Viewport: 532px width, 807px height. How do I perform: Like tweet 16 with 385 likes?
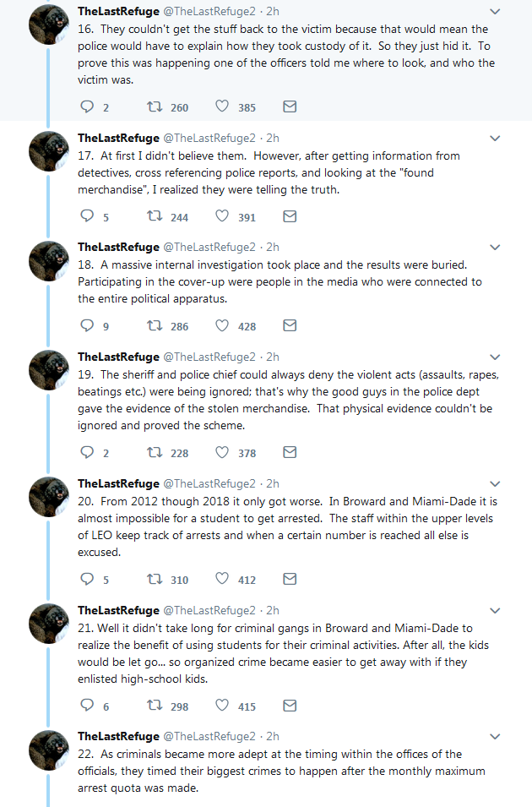(x=223, y=107)
